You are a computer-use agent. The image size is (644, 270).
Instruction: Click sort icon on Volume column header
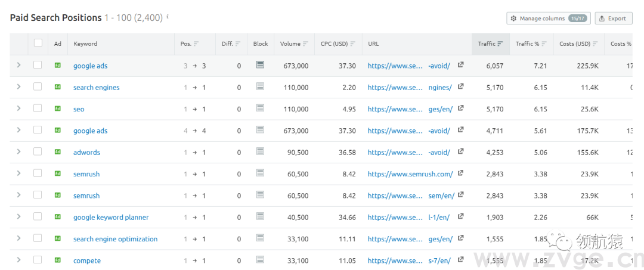click(306, 44)
